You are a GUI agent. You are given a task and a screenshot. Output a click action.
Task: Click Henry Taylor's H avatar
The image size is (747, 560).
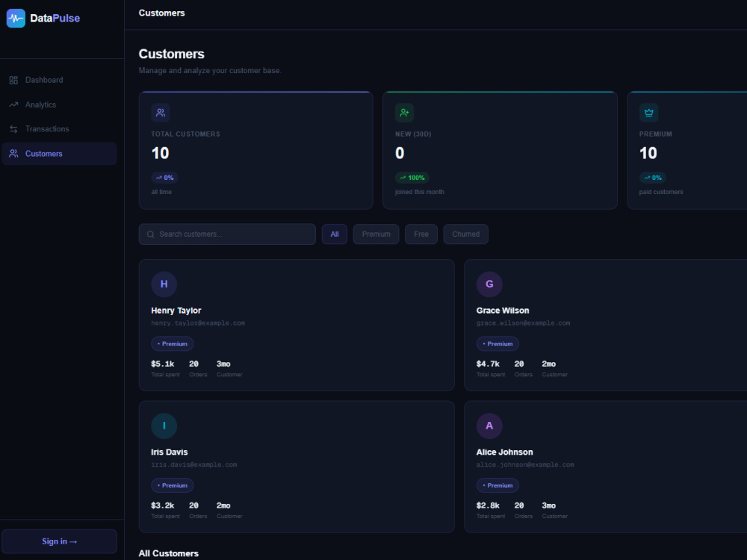click(164, 284)
